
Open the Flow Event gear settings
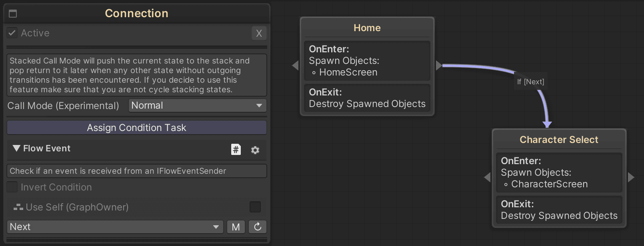[255, 150]
